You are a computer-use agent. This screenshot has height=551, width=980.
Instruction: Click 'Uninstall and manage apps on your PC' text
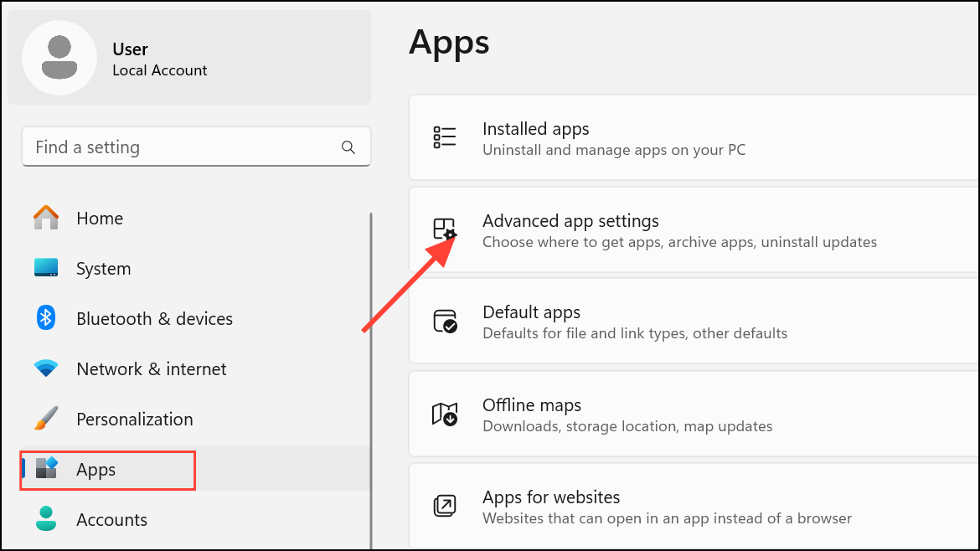(614, 150)
